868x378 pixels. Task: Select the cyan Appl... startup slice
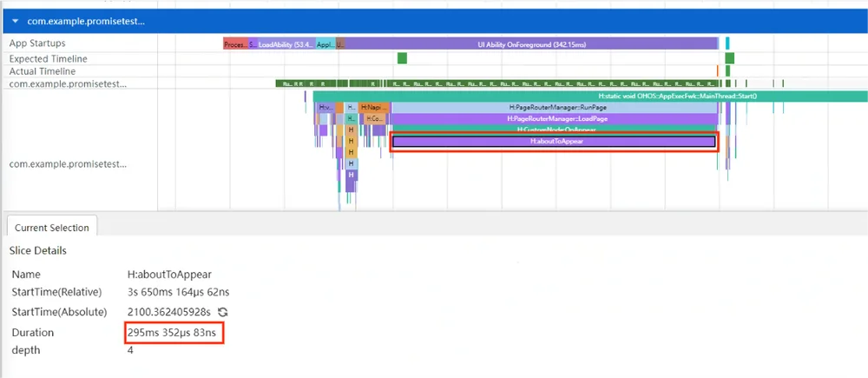coord(325,44)
